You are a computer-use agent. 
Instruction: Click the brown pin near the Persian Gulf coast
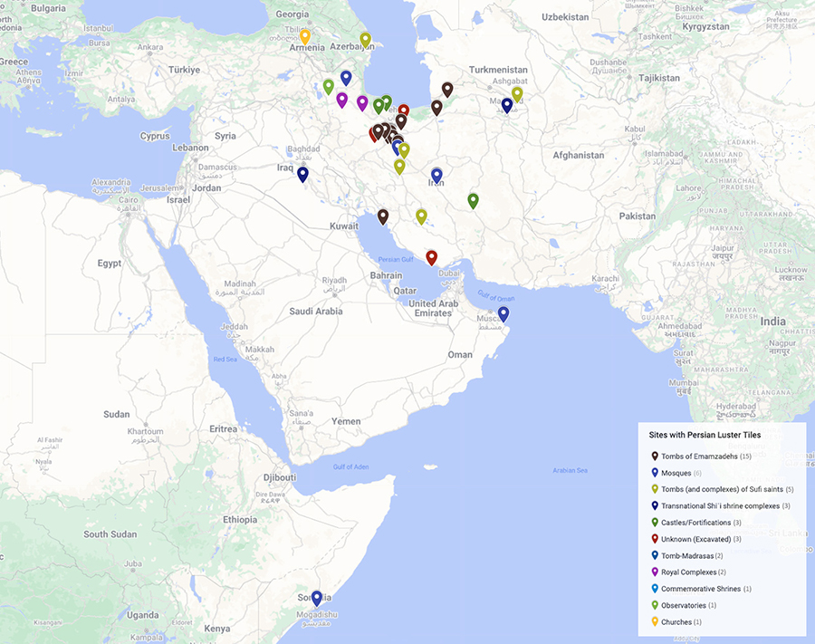click(382, 216)
